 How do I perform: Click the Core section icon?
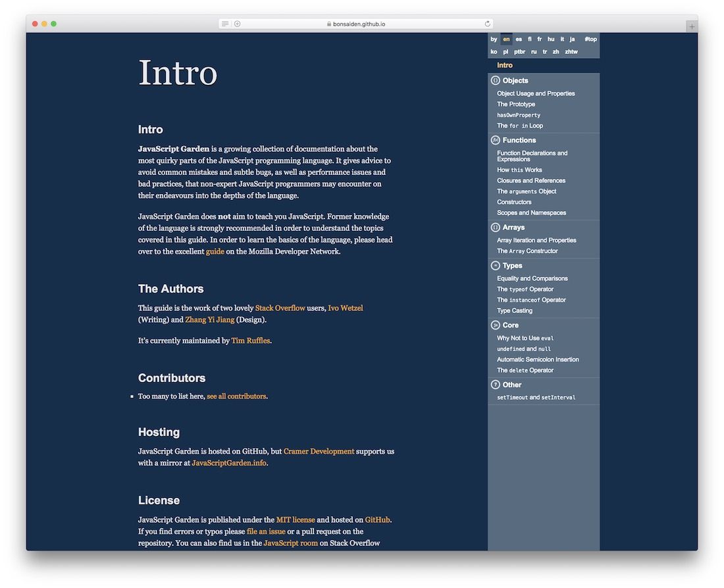tap(495, 325)
